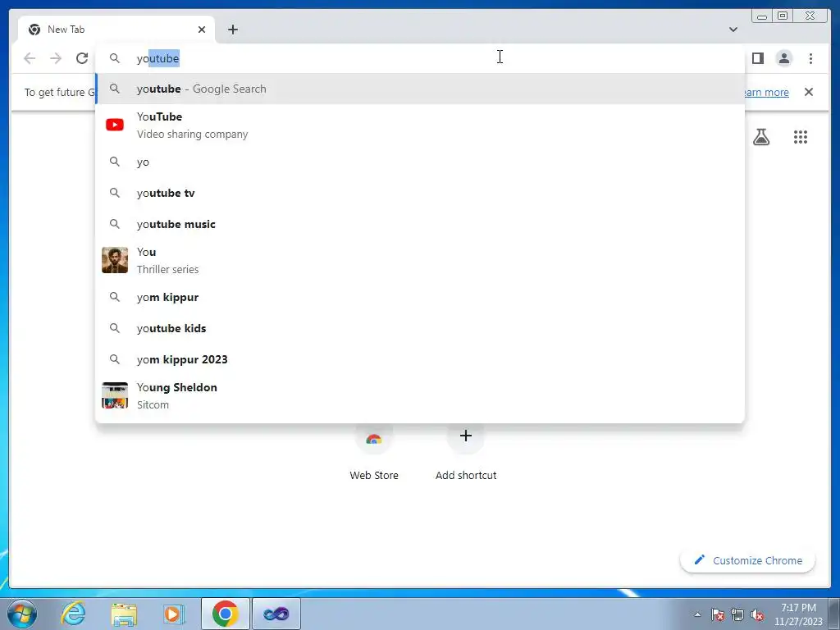Click the Action Center flag tray icon

tap(717, 614)
